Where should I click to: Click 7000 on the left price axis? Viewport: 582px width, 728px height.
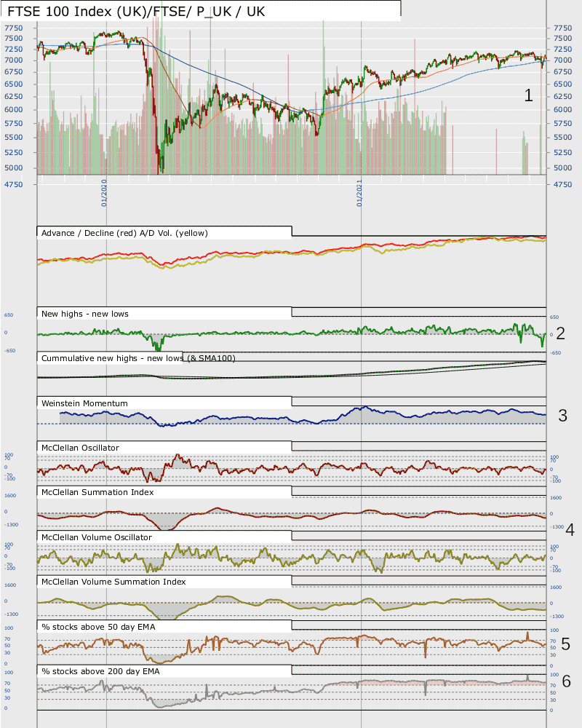tap(14, 60)
